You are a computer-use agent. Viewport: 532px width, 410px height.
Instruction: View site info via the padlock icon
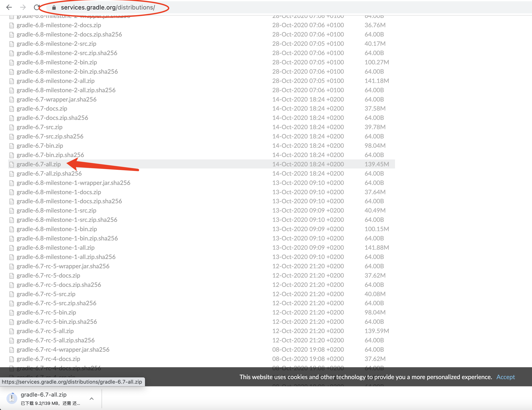pyautogui.click(x=54, y=8)
